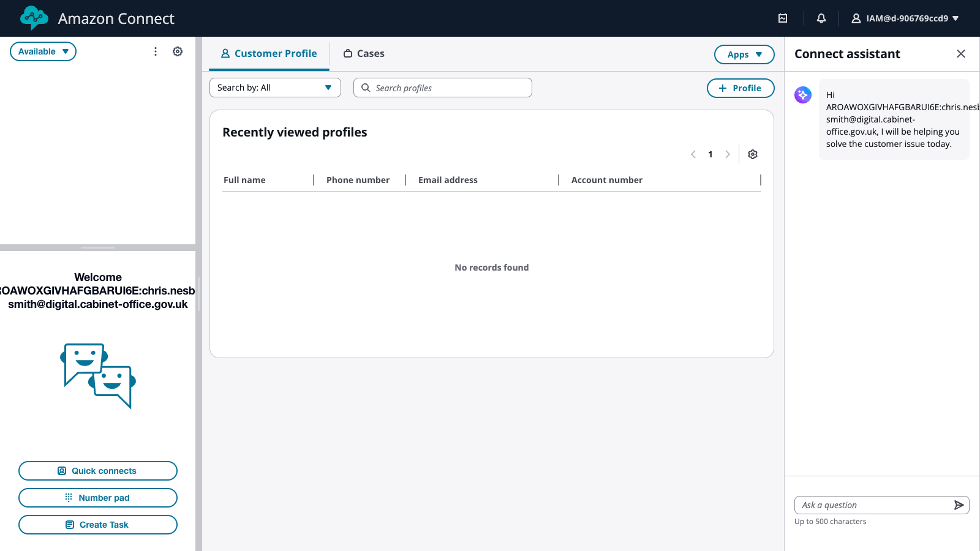Click the magnifier icon in profile search
Screen dimensions: 980x551
pyautogui.click(x=366, y=88)
